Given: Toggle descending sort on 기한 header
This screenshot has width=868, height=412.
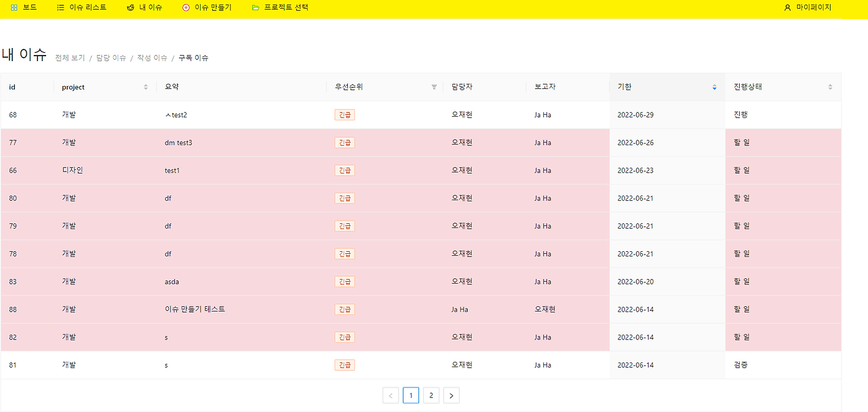Looking at the screenshot, I should pos(714,89).
